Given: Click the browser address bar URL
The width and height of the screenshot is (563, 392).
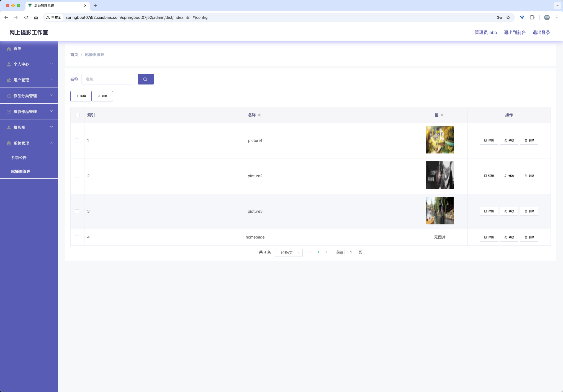Looking at the screenshot, I should 137,17.
